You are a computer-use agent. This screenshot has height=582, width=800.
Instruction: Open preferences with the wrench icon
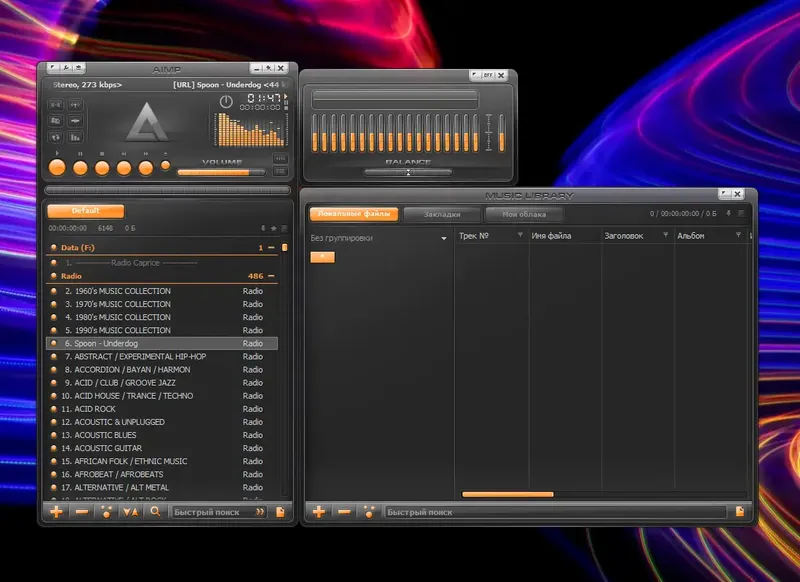(66, 67)
